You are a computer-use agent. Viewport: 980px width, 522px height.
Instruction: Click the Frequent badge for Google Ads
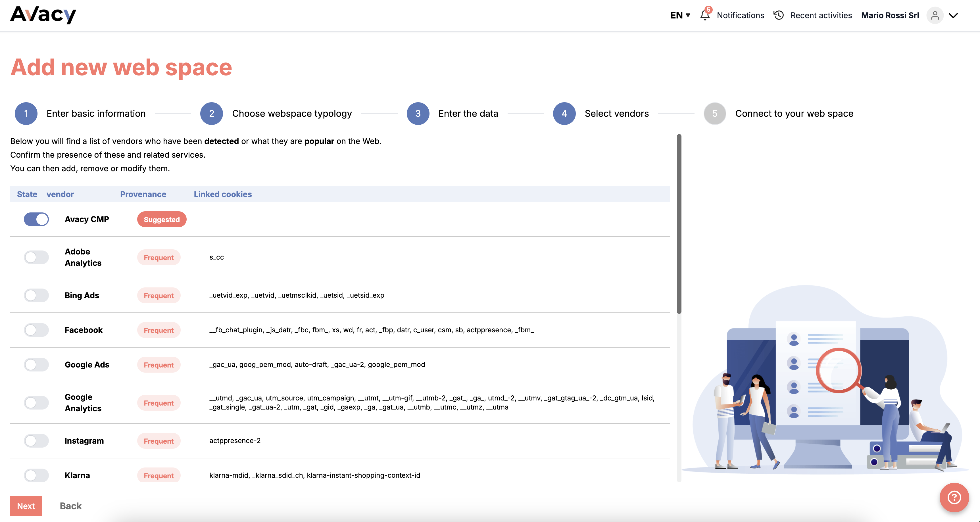coord(159,364)
